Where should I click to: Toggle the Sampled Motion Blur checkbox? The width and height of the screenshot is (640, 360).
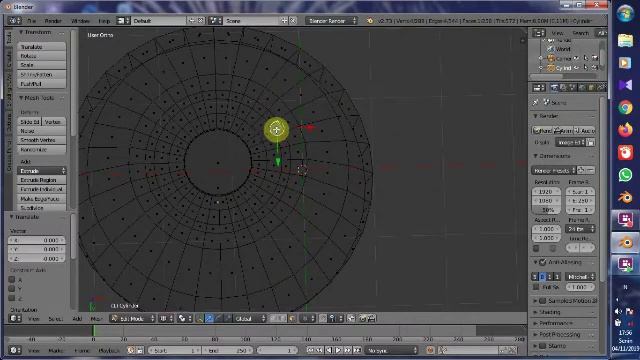pyautogui.click(x=543, y=301)
